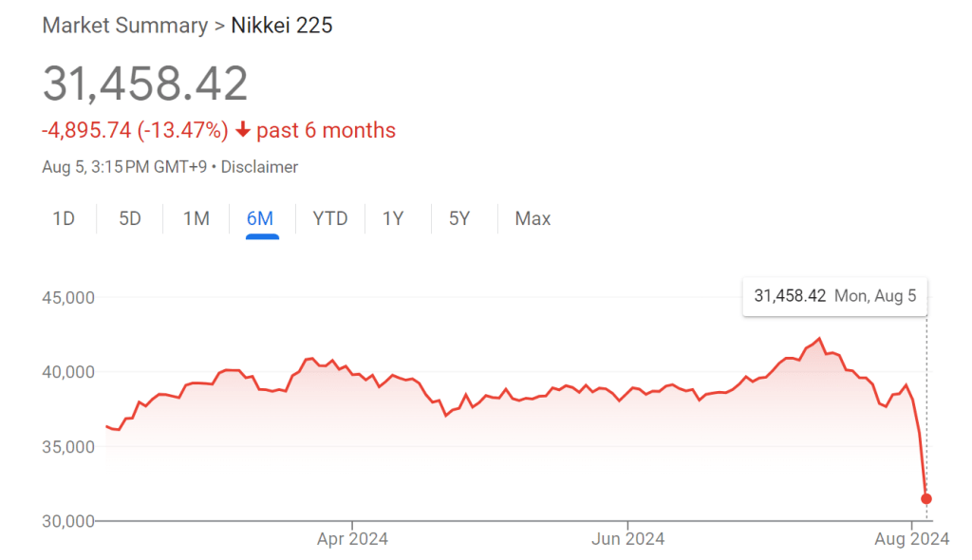Switch to the 5D range tab
This screenshot has height=560, width=972.
coord(130,219)
